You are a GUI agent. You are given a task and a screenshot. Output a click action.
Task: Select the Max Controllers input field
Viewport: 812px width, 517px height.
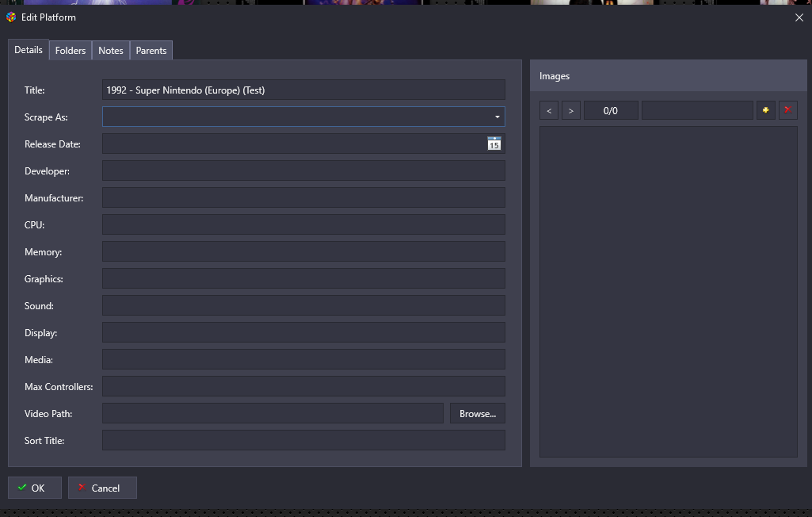303,386
